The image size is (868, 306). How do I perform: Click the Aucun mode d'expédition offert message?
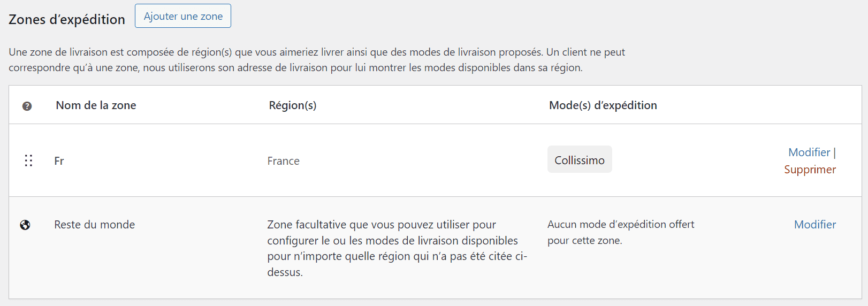coord(621,232)
